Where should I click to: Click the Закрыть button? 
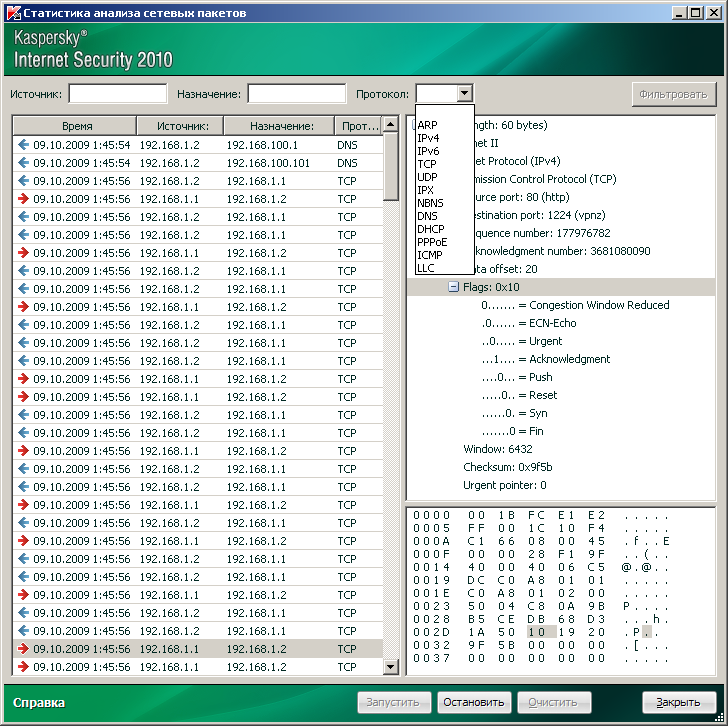679,702
